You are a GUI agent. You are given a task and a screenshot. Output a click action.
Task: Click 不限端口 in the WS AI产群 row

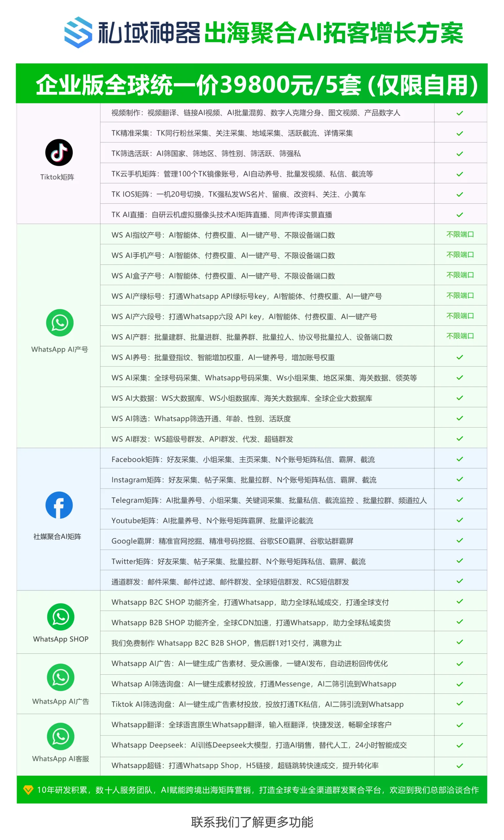[460, 336]
